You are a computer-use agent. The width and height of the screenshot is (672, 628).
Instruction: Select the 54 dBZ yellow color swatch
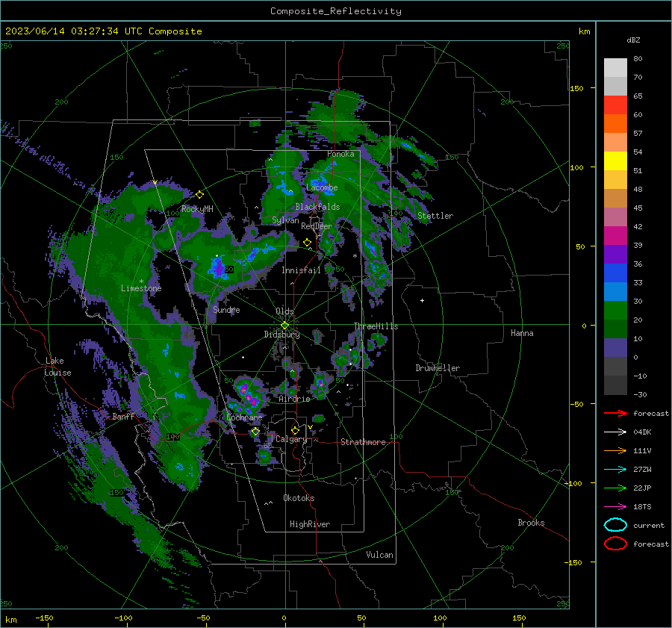[x=615, y=161]
